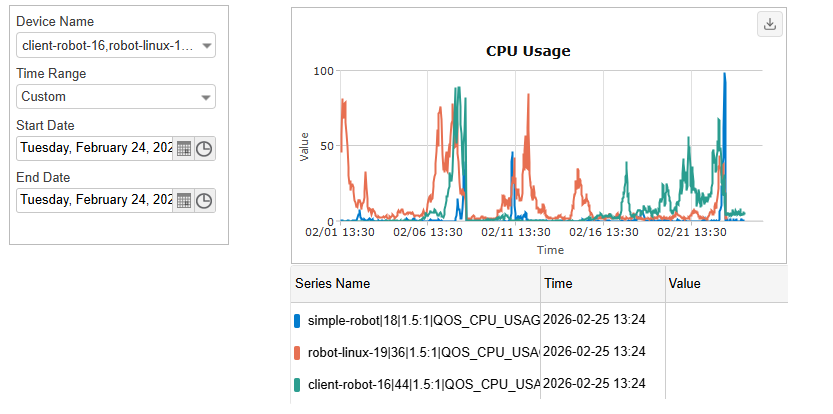Click the Start Date input field
The image size is (833, 414).
click(x=95, y=148)
